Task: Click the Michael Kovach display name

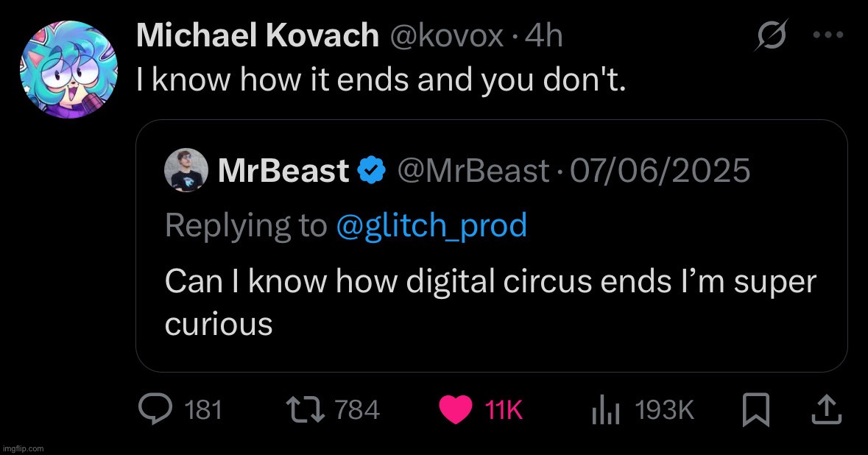Action: coord(257,36)
